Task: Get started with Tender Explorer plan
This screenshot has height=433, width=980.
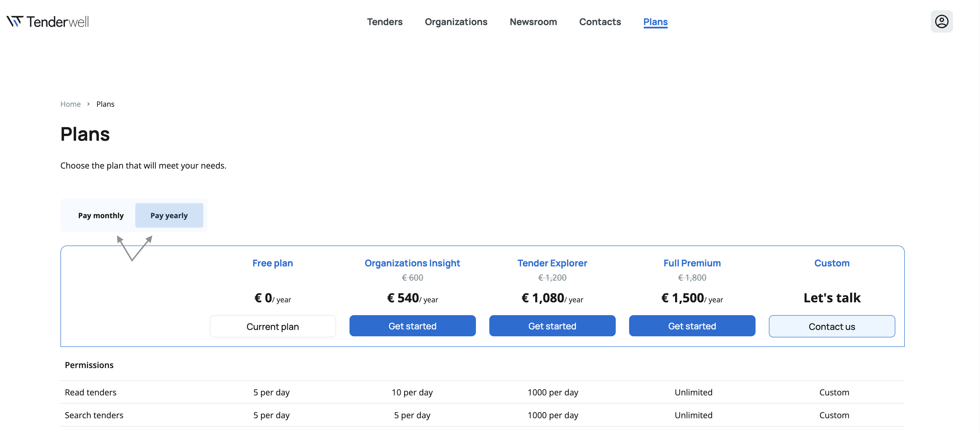Action: tap(552, 326)
